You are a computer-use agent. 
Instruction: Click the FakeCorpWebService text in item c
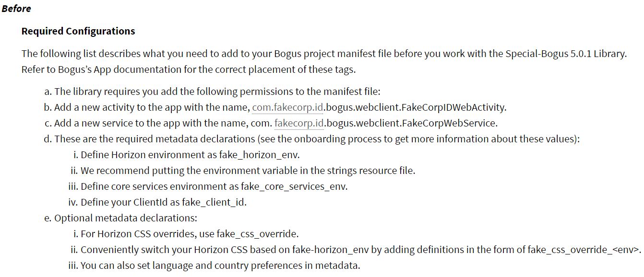coord(449,123)
